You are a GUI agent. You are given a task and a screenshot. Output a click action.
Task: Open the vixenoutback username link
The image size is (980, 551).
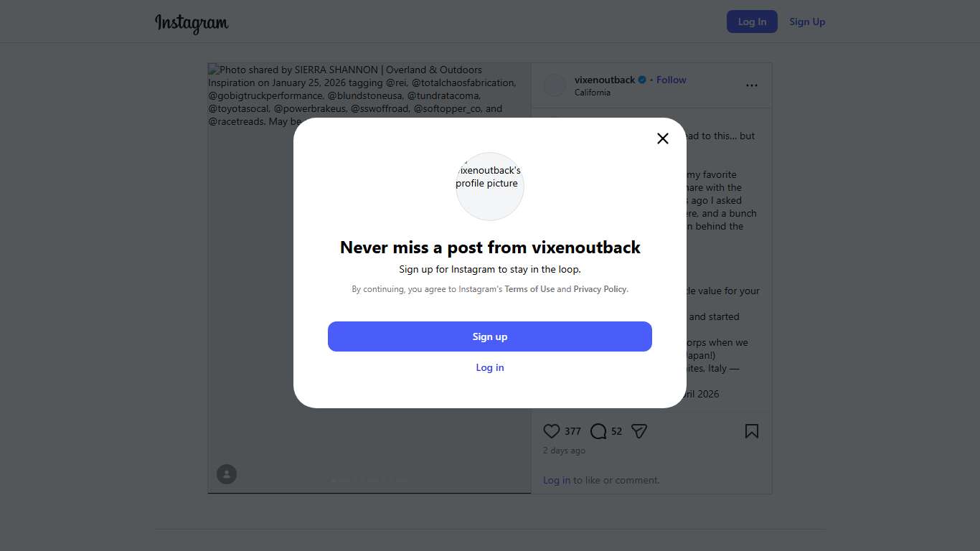point(605,80)
